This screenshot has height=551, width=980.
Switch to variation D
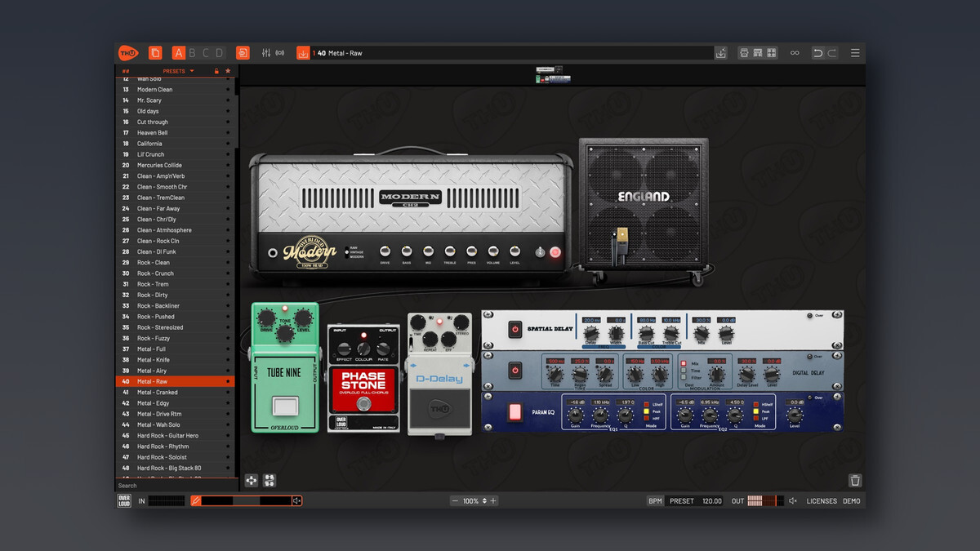(219, 53)
